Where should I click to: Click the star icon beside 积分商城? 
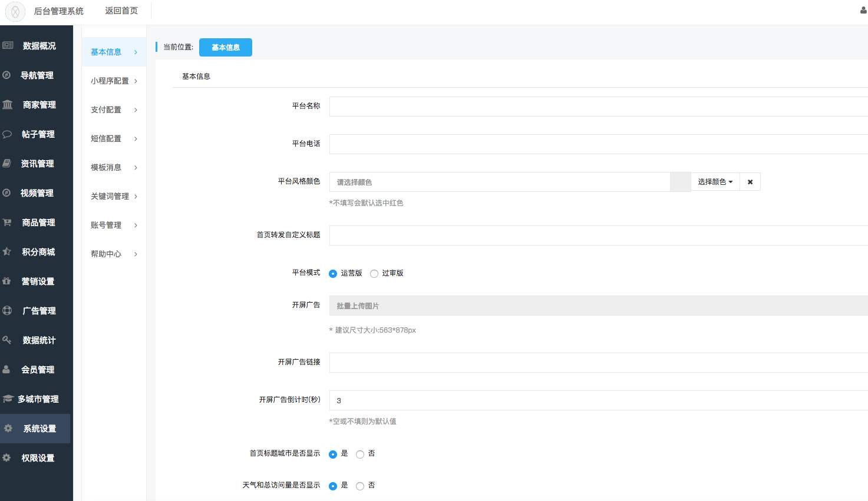(x=7, y=252)
